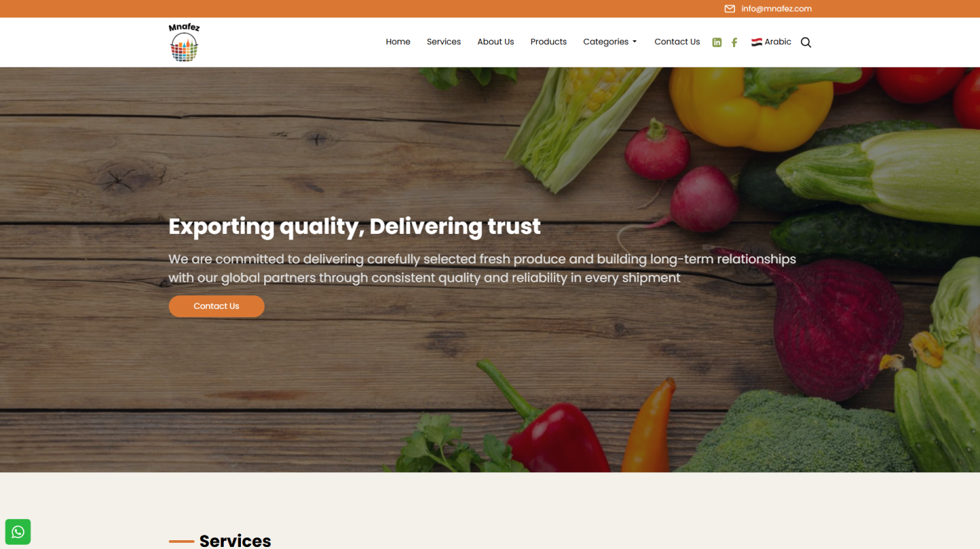
Task: Click the orange Contact Us button
Action: click(x=216, y=306)
